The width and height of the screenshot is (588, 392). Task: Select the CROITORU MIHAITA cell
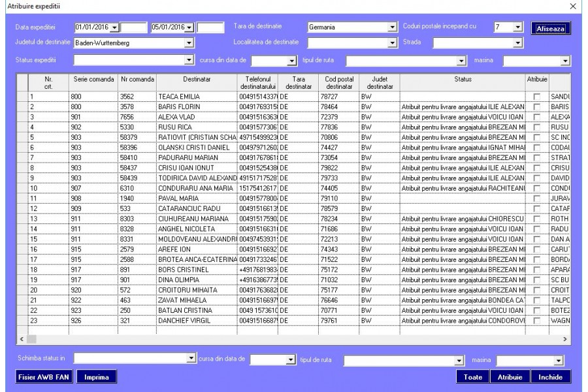click(197, 290)
